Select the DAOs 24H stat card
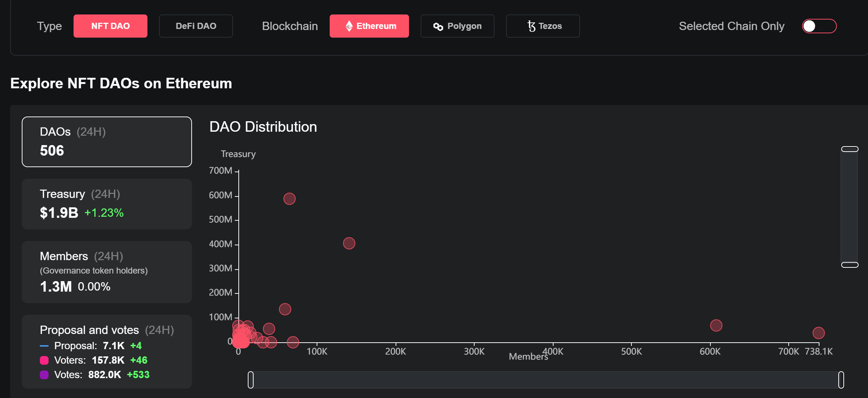This screenshot has height=398, width=868. [107, 142]
